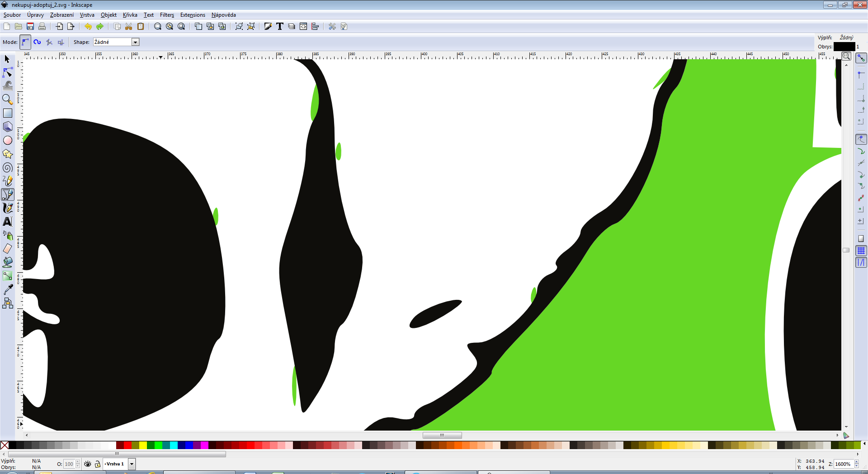Toggle snap to grids button
This screenshot has width=868, height=474.
[x=861, y=251]
